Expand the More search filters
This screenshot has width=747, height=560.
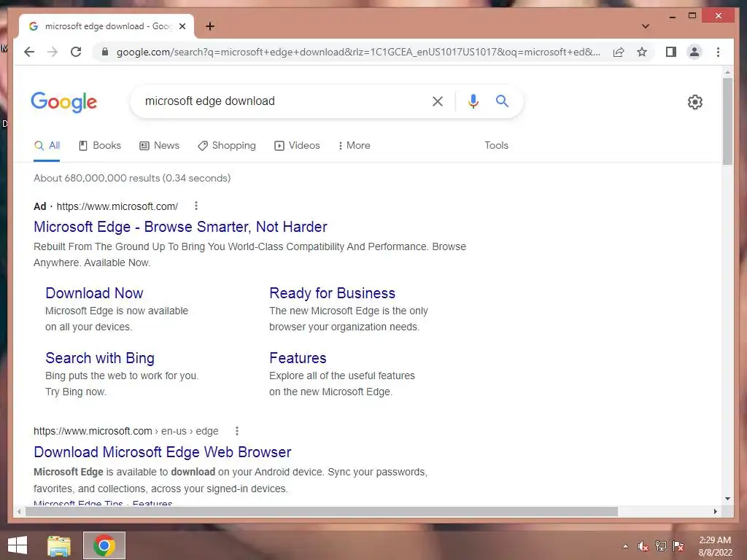pos(354,146)
